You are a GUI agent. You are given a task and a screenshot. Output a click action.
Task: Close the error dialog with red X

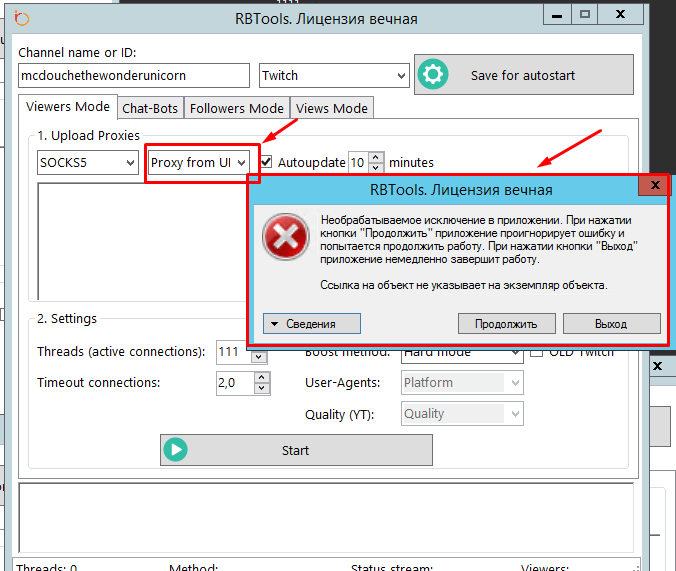pos(654,186)
